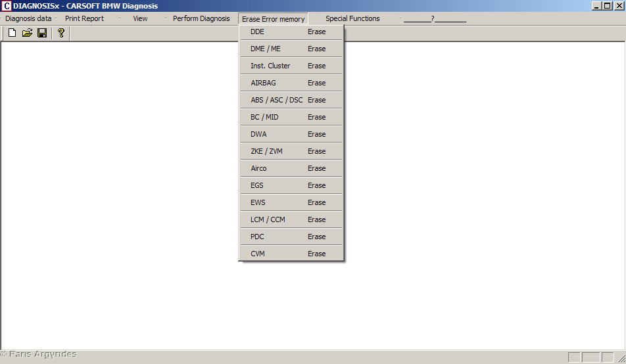Erase ABS / ASC / DSC error memory
Image resolution: width=626 pixels, height=364 pixels.
pyautogui.click(x=291, y=100)
